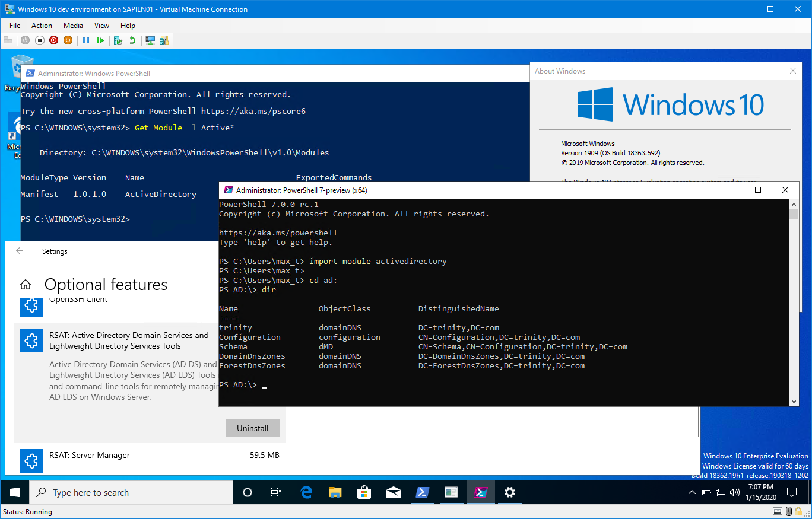
Task: Click PowerShell 7 scrollbar down arrow
Action: tap(794, 402)
